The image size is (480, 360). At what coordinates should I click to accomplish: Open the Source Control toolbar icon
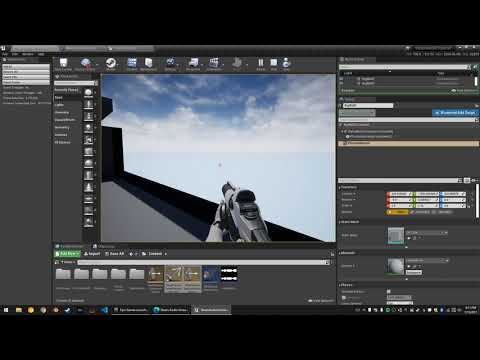click(85, 63)
